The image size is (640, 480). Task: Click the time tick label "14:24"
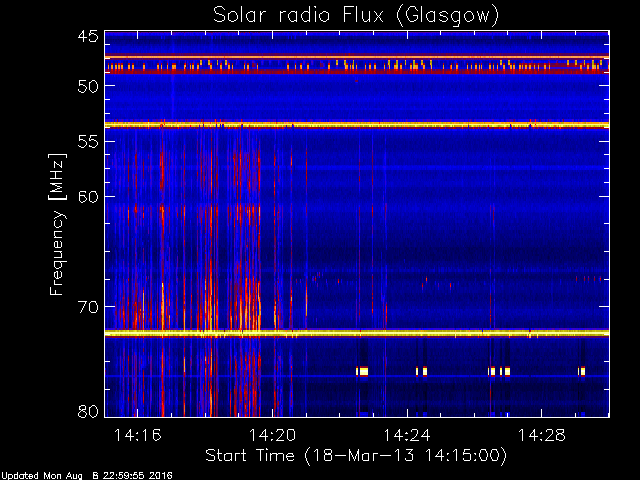pos(407,435)
